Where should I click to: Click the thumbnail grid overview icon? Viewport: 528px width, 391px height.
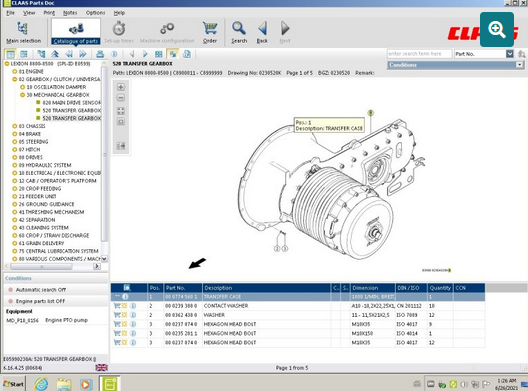click(x=159, y=54)
